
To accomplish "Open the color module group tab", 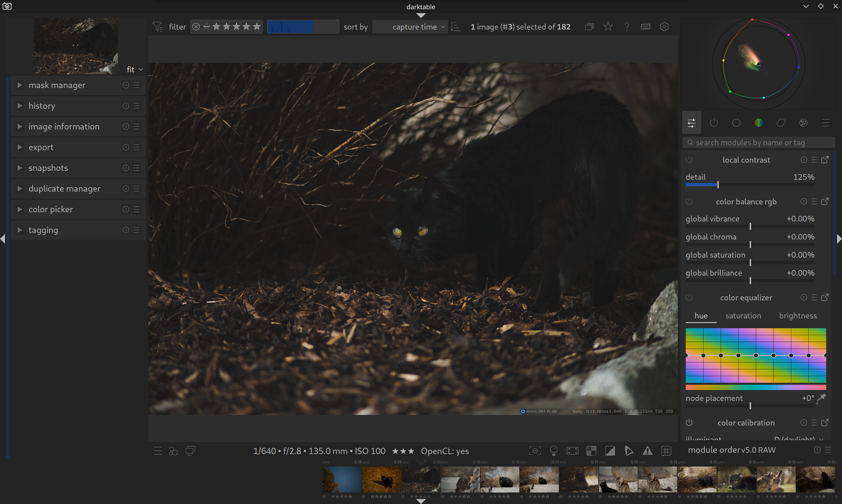I will pyautogui.click(x=758, y=123).
